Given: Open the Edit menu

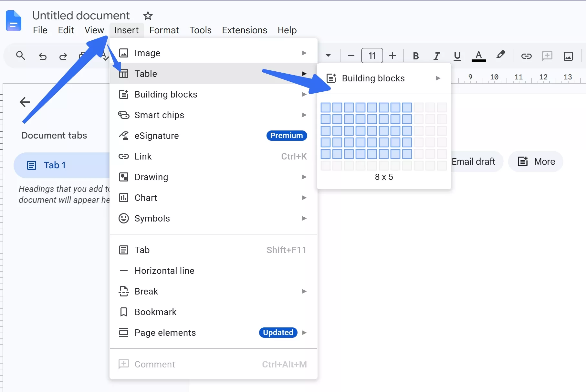Looking at the screenshot, I should click(x=66, y=30).
